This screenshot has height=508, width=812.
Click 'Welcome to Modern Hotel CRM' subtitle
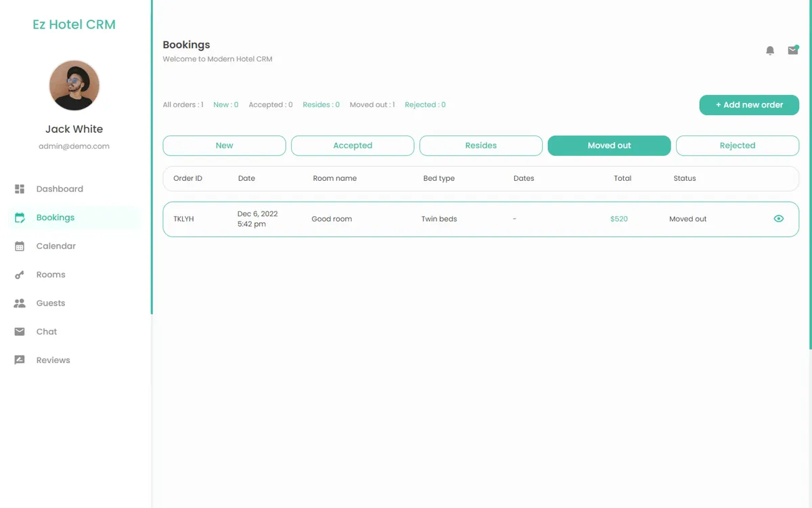point(217,60)
